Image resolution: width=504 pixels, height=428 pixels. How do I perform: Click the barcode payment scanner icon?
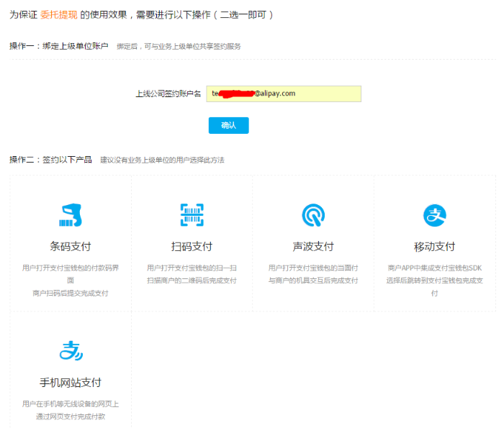coord(71,215)
